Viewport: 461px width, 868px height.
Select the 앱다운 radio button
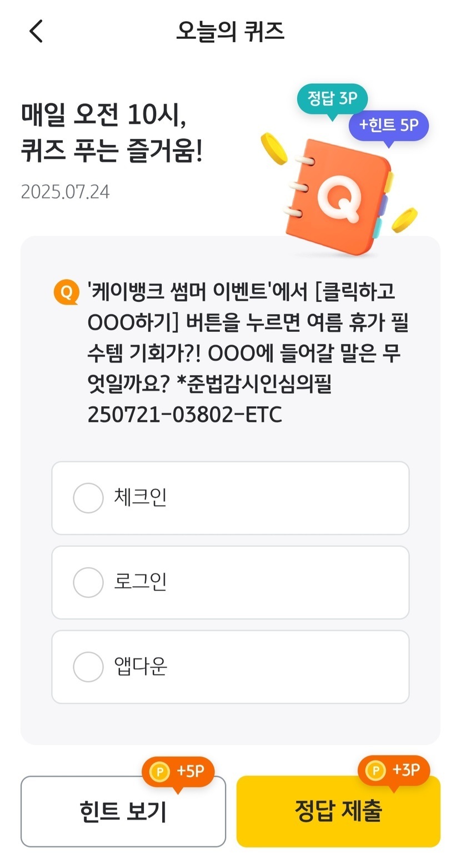tap(88, 667)
